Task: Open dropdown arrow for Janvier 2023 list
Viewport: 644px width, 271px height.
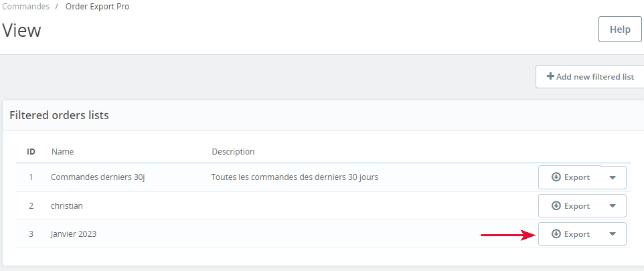Action: pos(613,234)
